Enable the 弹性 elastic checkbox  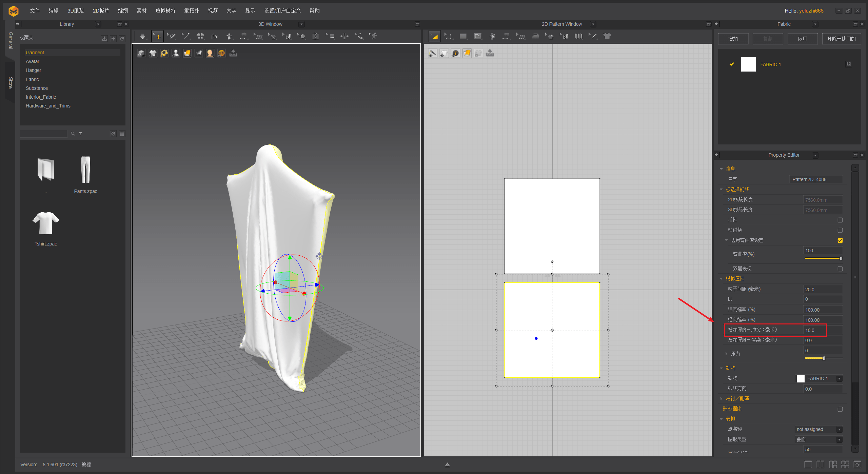click(840, 220)
